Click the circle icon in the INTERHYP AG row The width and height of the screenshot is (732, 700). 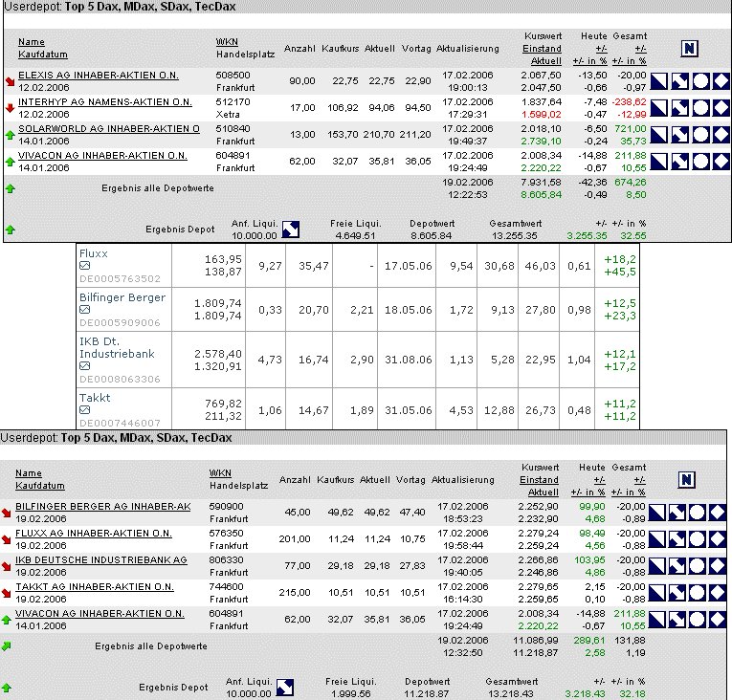tap(700, 108)
